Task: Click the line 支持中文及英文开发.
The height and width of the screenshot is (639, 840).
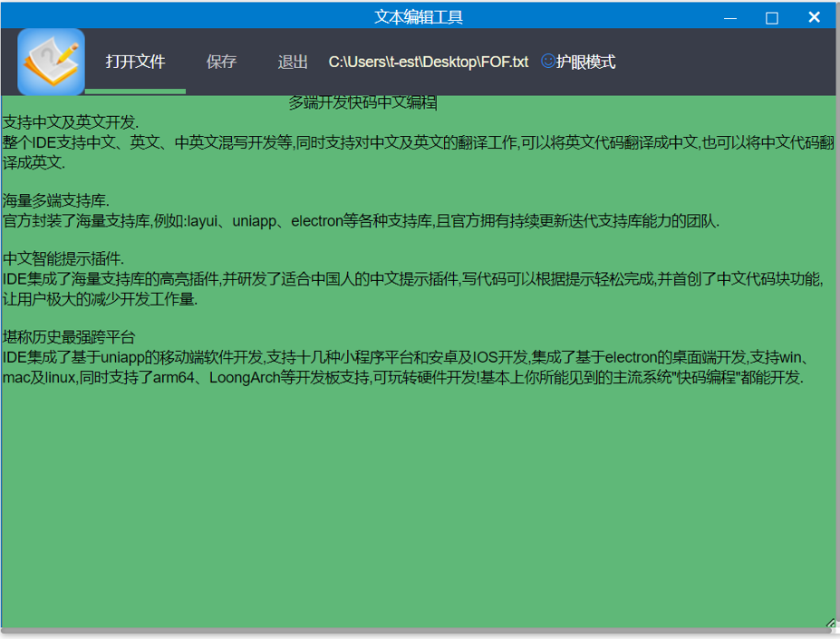Action: click(71, 122)
